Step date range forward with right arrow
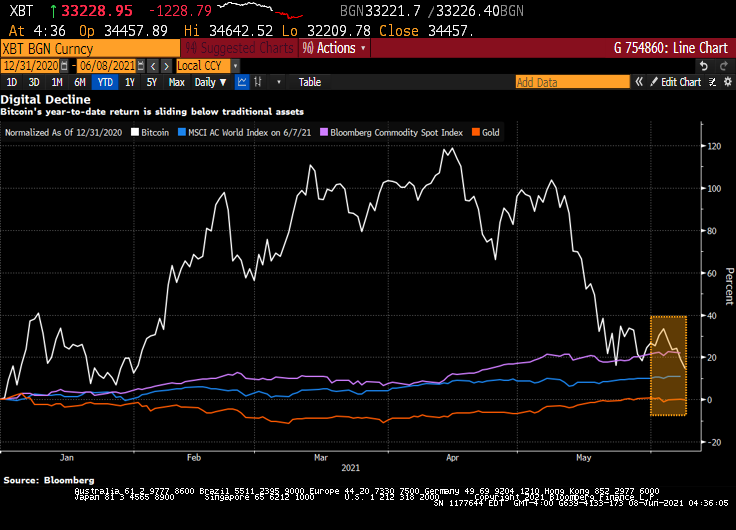Viewport: 736px width, 530px height. click(x=166, y=66)
